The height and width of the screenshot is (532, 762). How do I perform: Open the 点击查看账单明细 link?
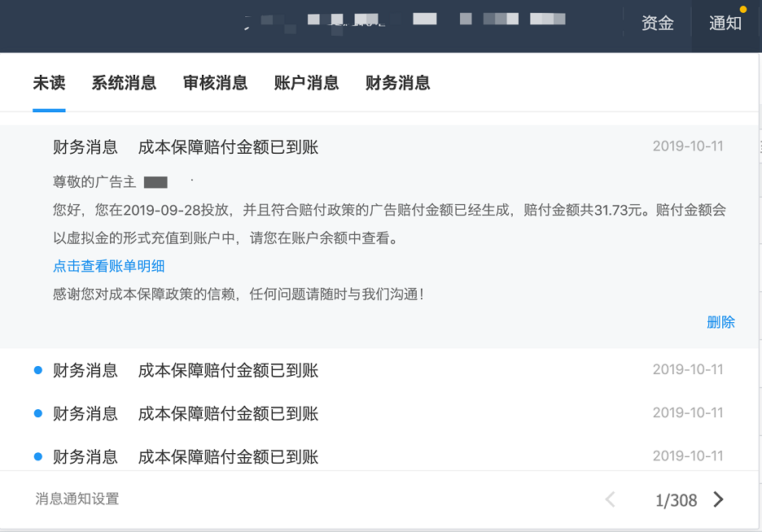(x=109, y=266)
